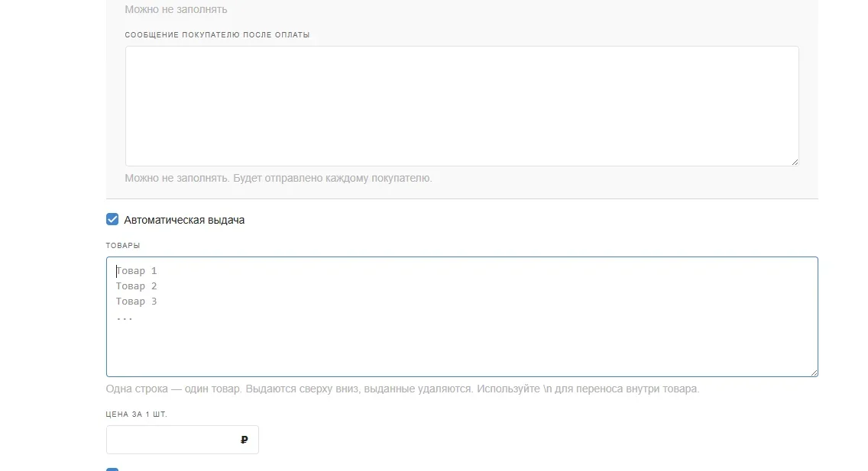This screenshot has height=471, width=868.
Task: Click the ЦЕНА ЗА 1 ШТ. label
Action: coord(137,415)
